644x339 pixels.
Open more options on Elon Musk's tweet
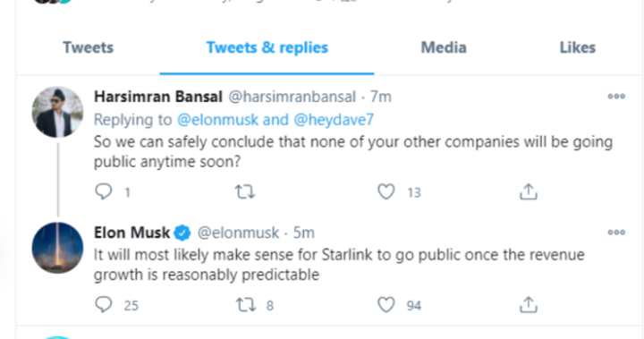tap(616, 233)
